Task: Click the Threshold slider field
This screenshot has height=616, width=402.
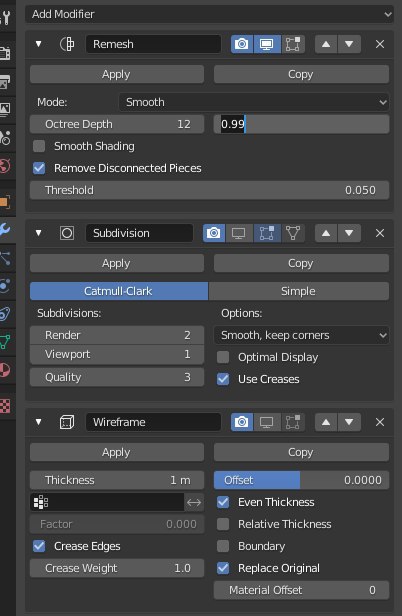Action: [x=209, y=190]
